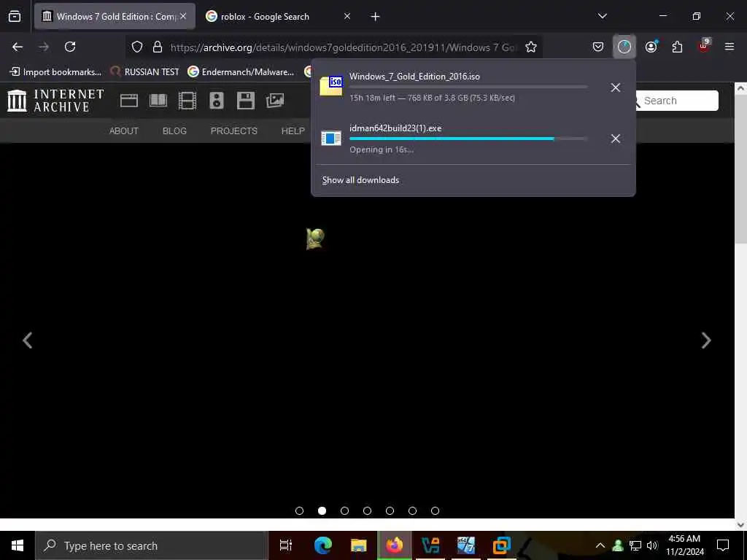Open RUSSIAN TEST bookmark
The width and height of the screenshot is (747, 560).
pyautogui.click(x=144, y=72)
